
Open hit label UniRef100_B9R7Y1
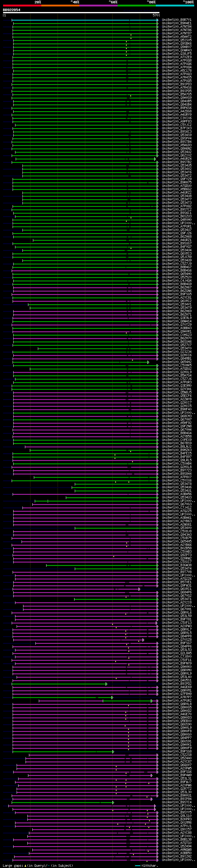tap(176, 20)
